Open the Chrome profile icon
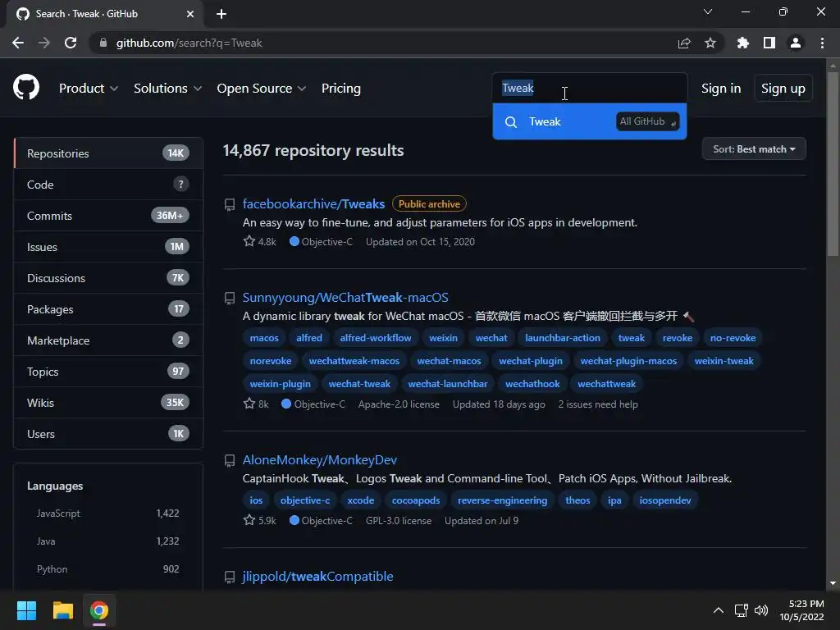This screenshot has height=630, width=840. (796, 43)
